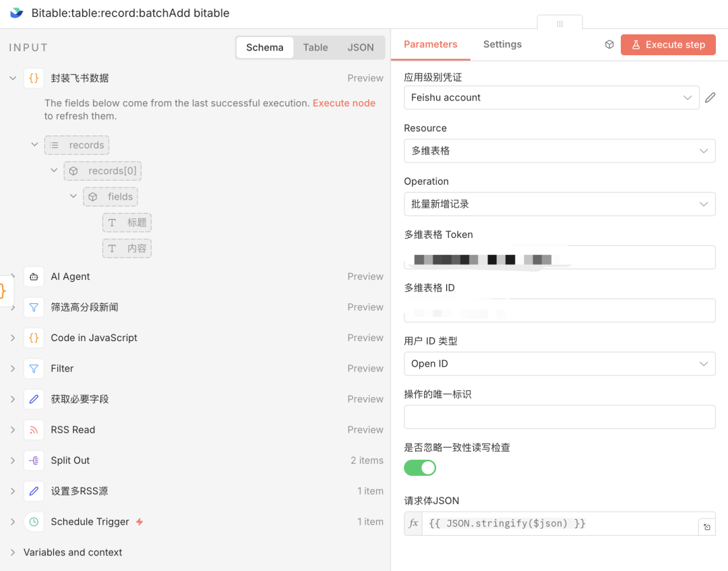Open the 用户 ID 类型 dropdown

(559, 364)
